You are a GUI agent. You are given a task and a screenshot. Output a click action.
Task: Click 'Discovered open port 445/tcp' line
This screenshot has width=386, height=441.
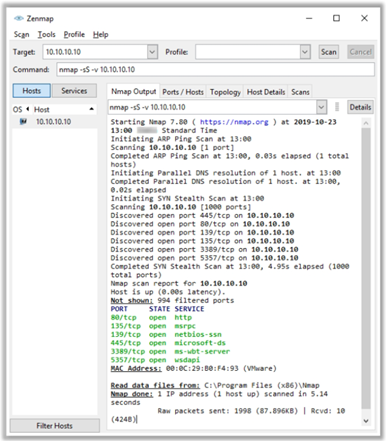(x=202, y=215)
